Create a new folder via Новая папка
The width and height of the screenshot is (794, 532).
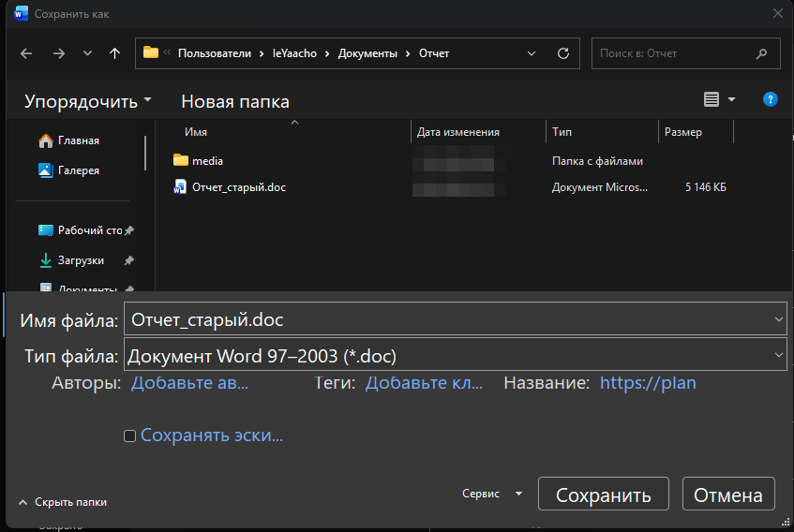[x=235, y=101]
